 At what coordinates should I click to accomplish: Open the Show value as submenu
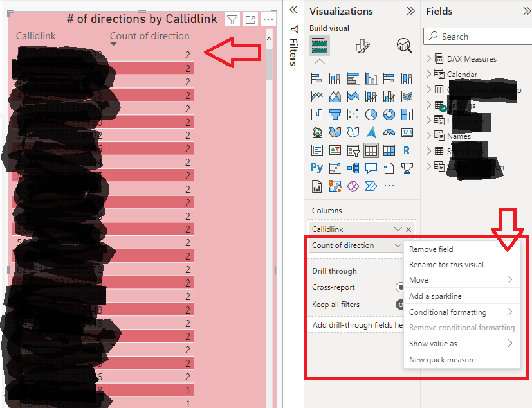[x=462, y=343]
